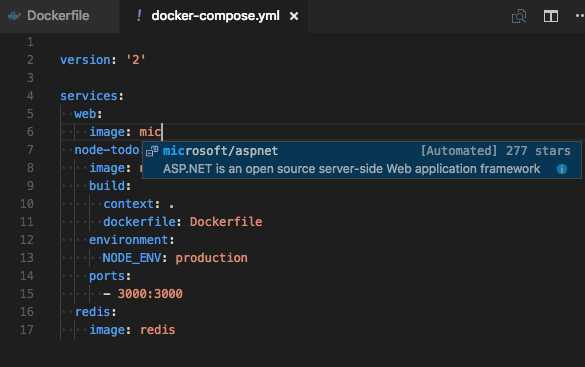Split the editor with split icon

point(551,16)
